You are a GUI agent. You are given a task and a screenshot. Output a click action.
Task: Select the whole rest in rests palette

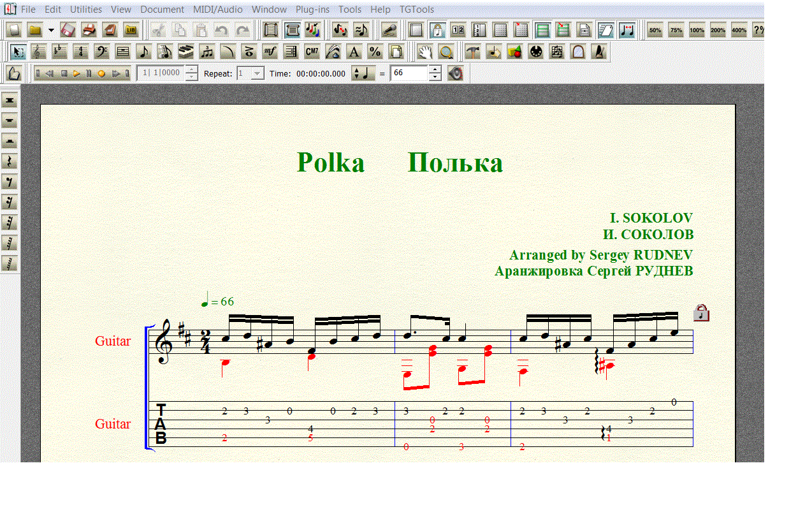click(10, 121)
